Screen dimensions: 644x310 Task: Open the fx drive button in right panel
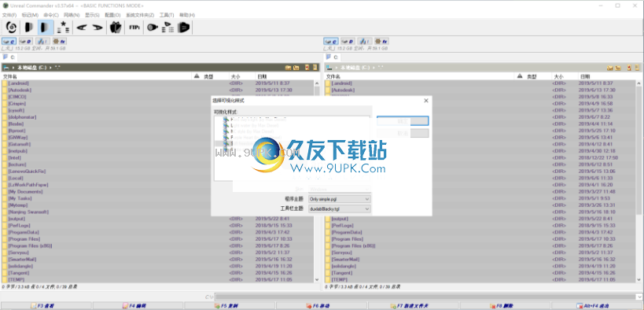point(381,42)
